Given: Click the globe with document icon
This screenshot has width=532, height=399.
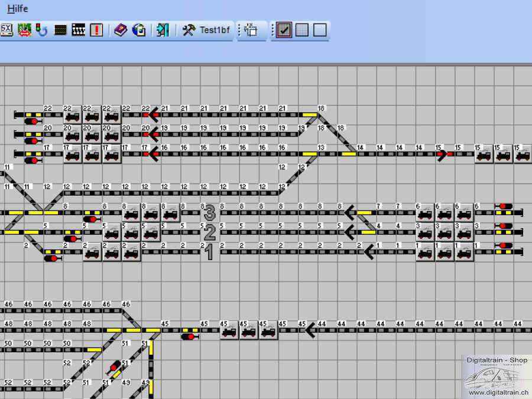Looking at the screenshot, I should pyautogui.click(x=139, y=30).
